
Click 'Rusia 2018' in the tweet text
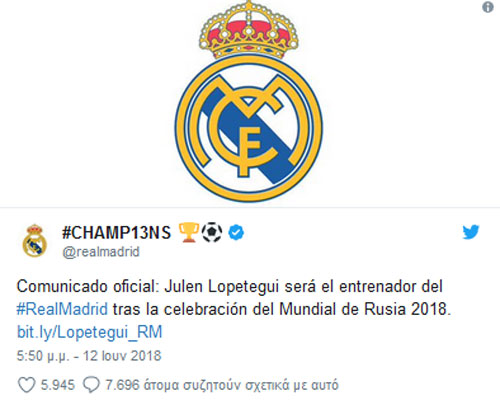click(x=407, y=309)
